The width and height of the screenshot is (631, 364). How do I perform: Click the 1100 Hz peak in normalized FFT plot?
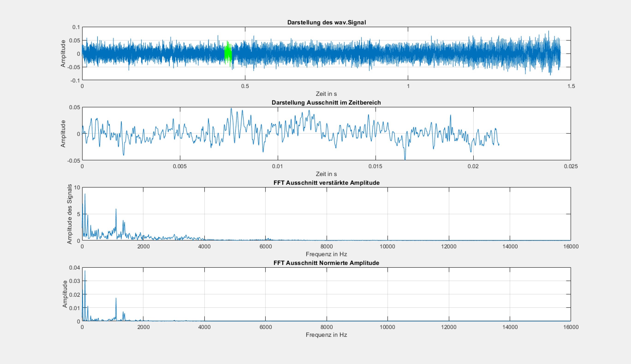click(116, 299)
